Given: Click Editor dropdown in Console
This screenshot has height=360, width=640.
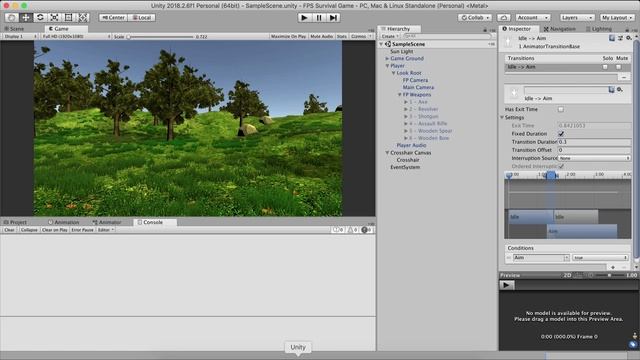Looking at the screenshot, I should coord(106,230).
